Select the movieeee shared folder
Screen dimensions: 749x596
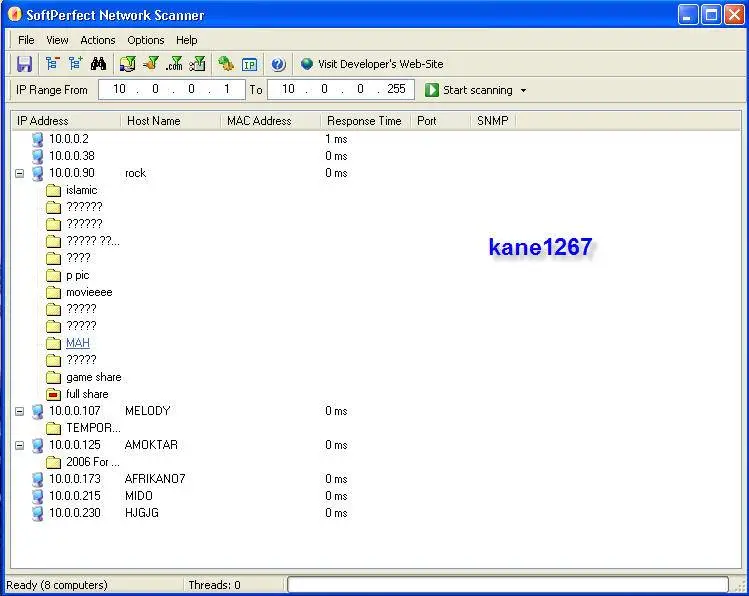point(89,292)
